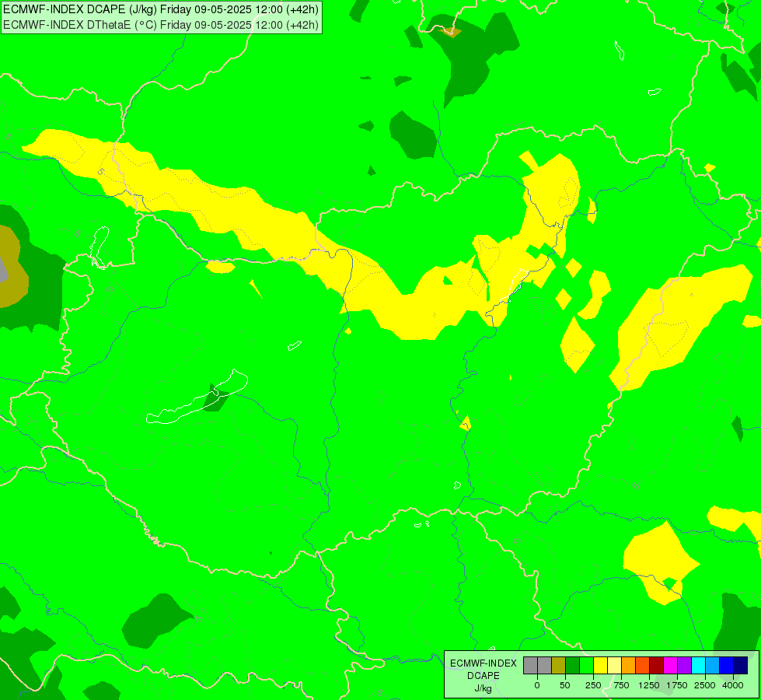
Task: Click the '4000' legend tick label
Action: 733,685
